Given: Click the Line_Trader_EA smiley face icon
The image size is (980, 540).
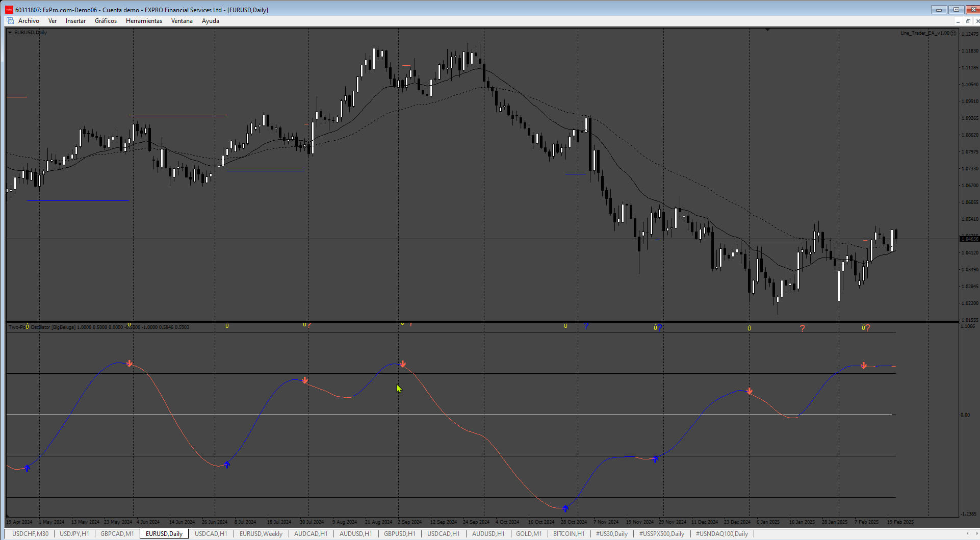Looking at the screenshot, I should coord(953,33).
